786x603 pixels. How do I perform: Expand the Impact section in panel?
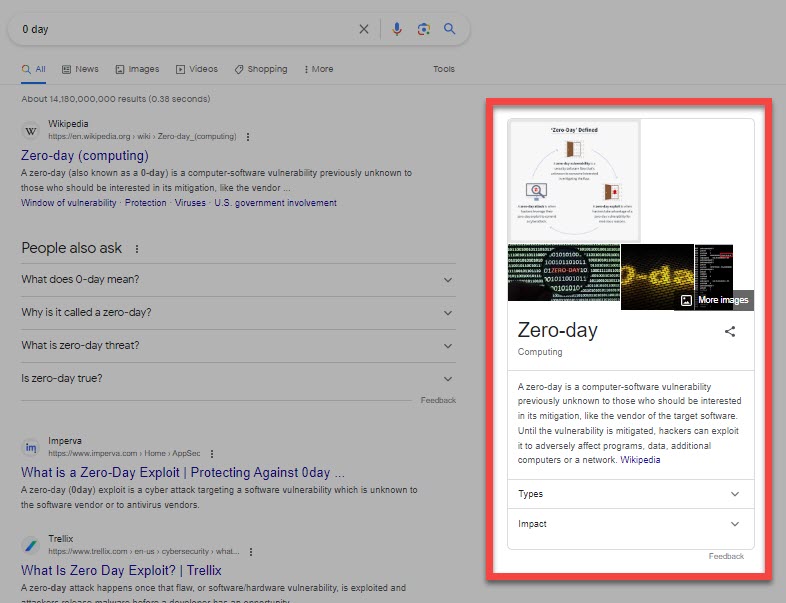[629, 524]
